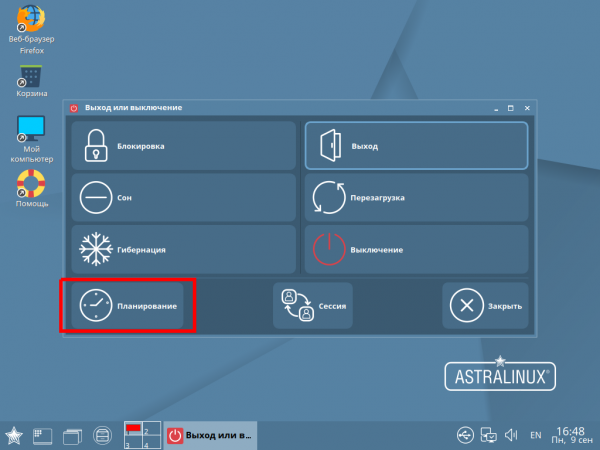Image resolution: width=600 pixels, height=450 pixels.
Task: Switch to virtual desktop 2 in pager
Action: click(x=149, y=428)
